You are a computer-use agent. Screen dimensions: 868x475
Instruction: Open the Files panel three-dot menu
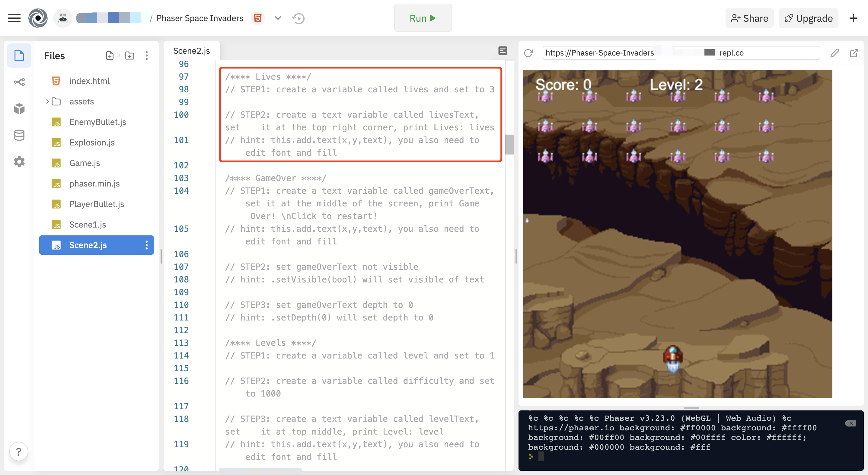(146, 56)
